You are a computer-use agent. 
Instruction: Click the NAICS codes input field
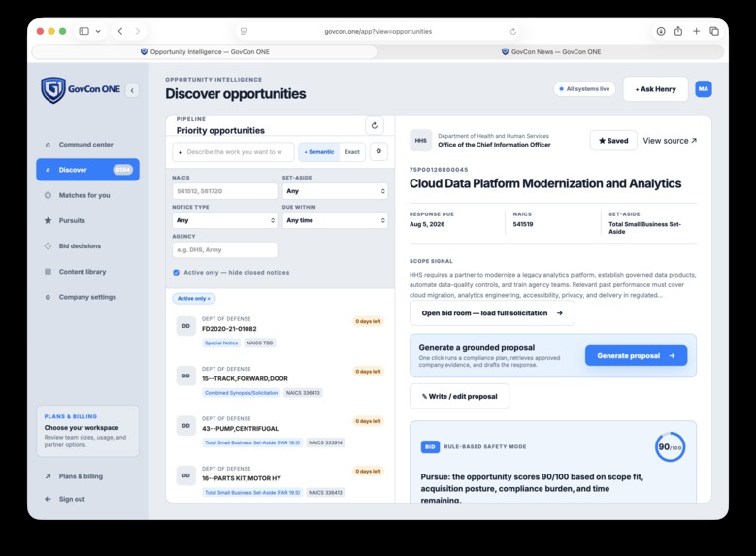[x=225, y=191]
